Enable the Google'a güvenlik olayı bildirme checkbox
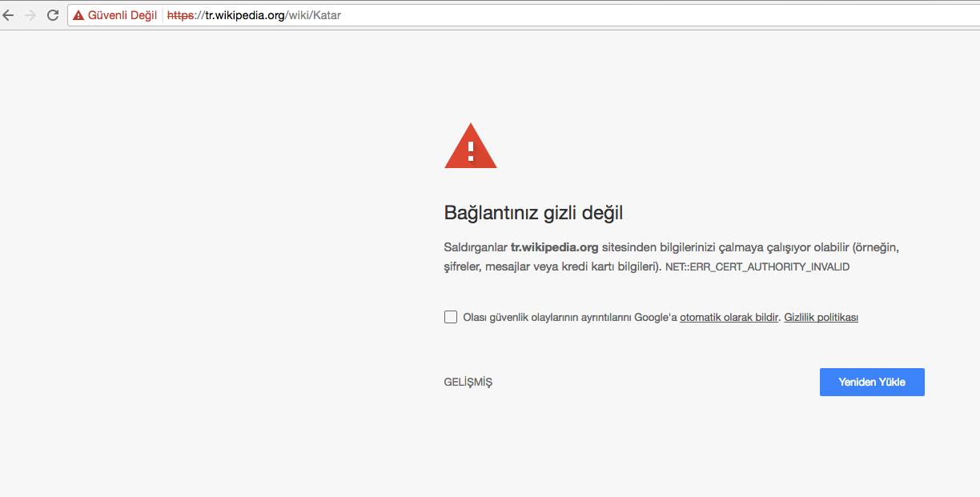 pos(451,316)
